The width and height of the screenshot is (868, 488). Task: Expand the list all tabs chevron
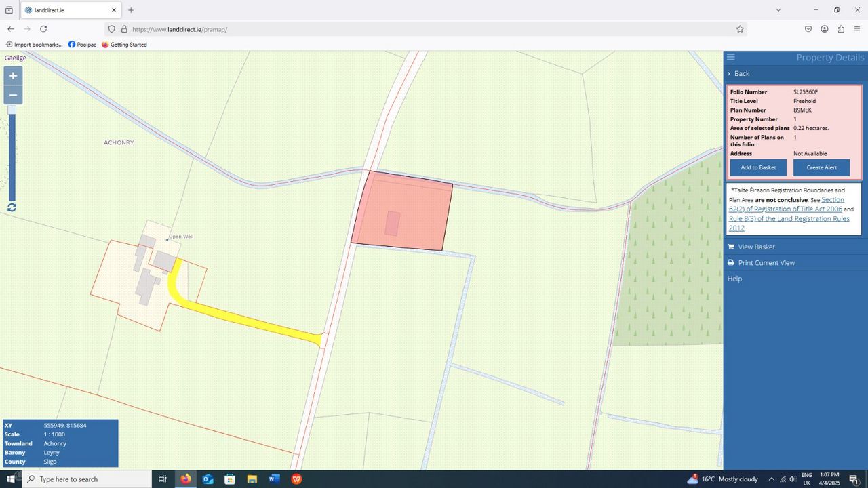point(778,10)
